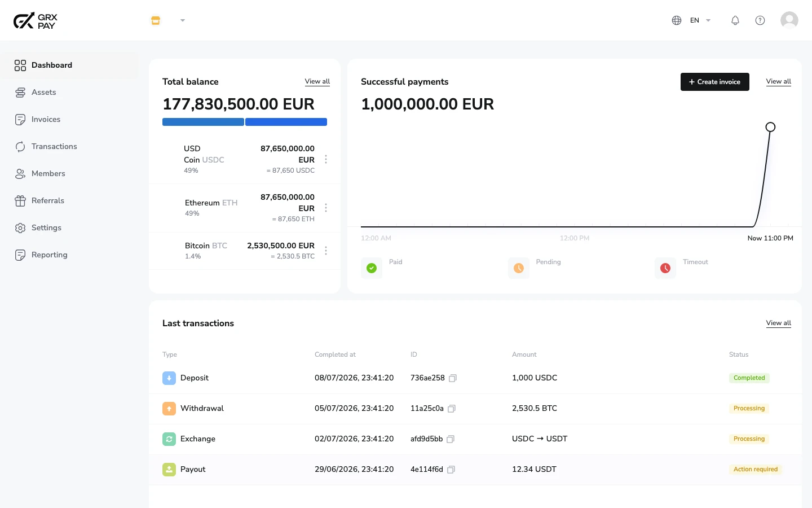Open the Members page
Image resolution: width=812 pixels, height=508 pixels.
[69, 173]
